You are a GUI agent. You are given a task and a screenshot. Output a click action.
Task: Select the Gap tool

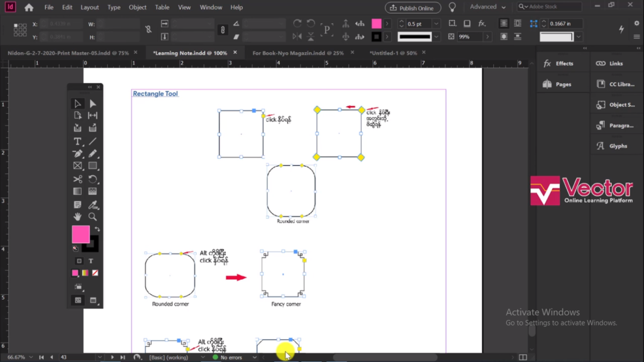pos(93,116)
